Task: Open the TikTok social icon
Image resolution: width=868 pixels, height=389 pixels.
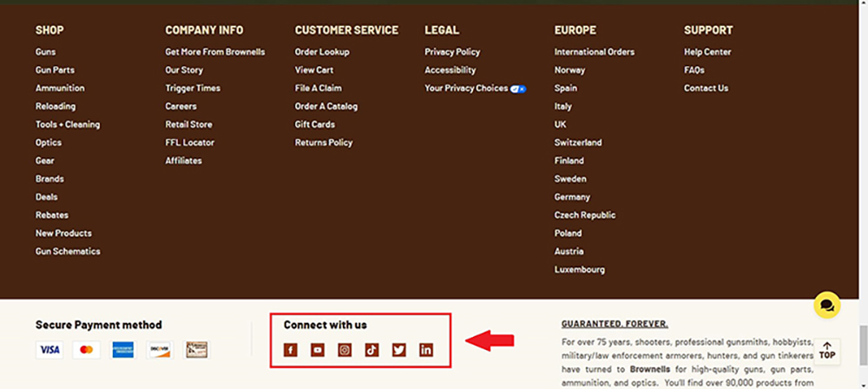Action: [x=372, y=350]
